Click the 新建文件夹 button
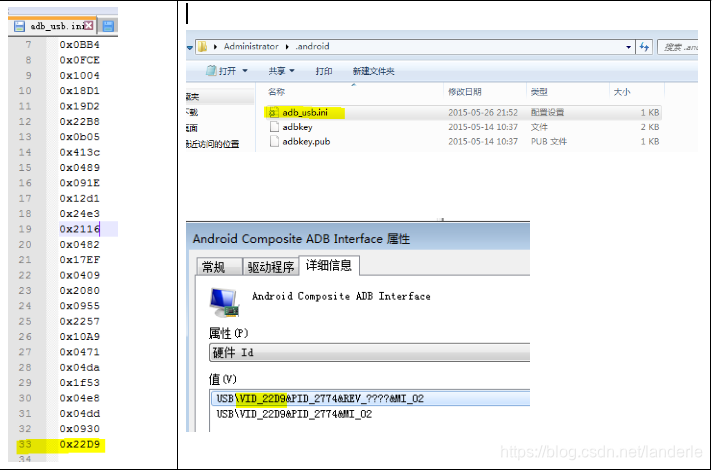This screenshot has height=470, width=712. pos(373,71)
